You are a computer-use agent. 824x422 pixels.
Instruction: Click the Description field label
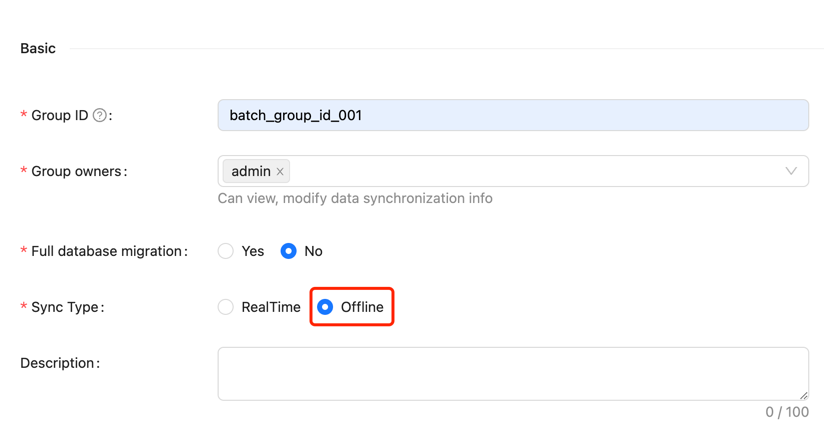(59, 363)
